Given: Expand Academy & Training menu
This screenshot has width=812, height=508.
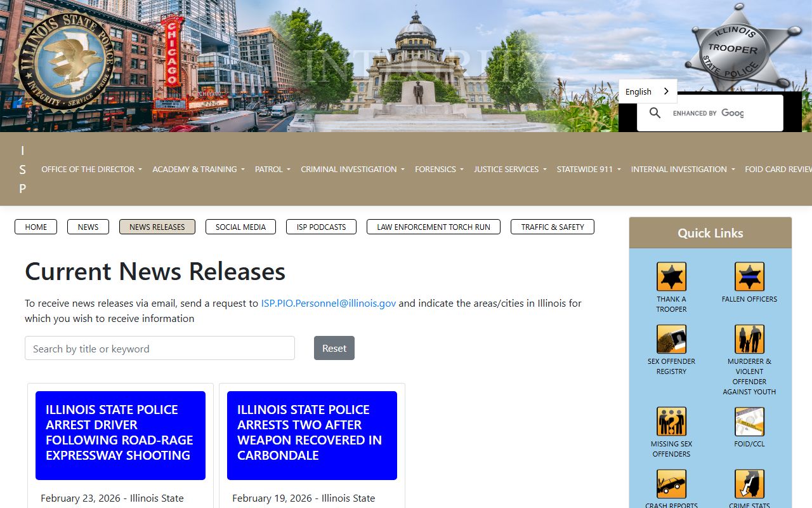Looking at the screenshot, I should coord(198,169).
